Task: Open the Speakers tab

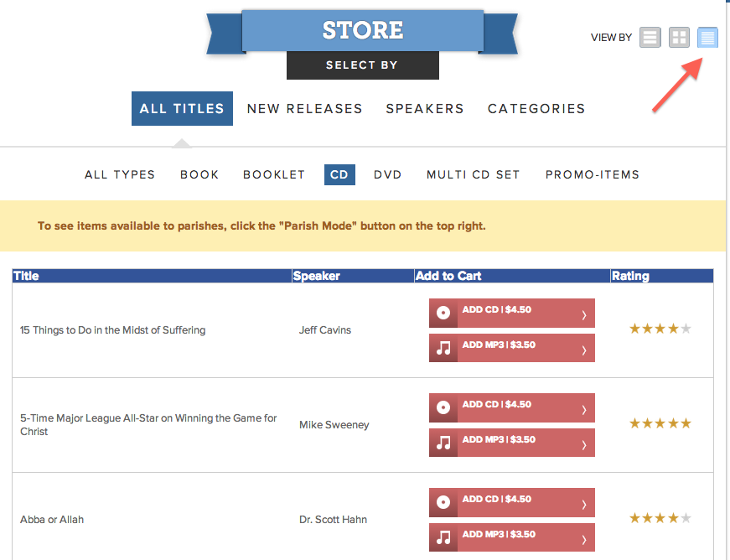Action: click(x=425, y=108)
